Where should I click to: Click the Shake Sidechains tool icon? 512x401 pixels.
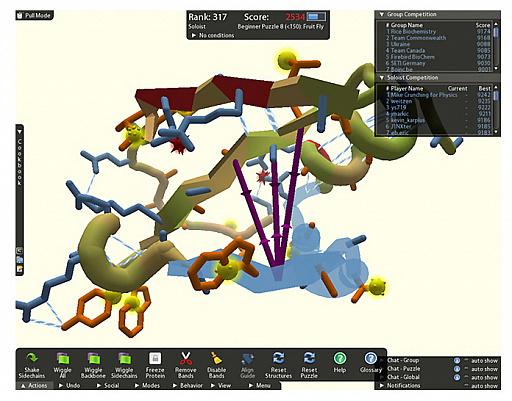click(32, 358)
